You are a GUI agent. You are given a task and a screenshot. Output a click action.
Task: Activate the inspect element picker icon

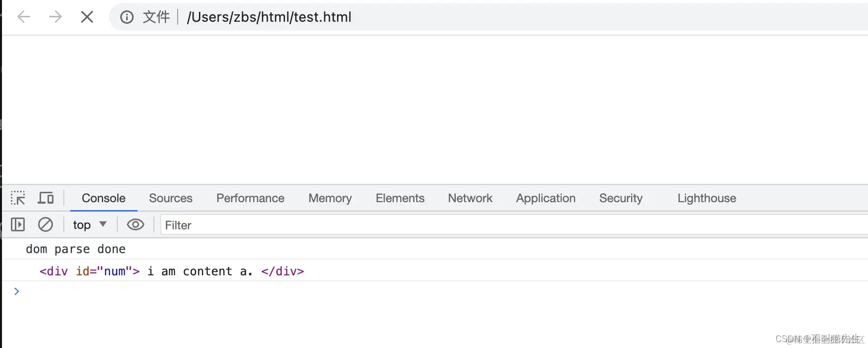click(x=18, y=198)
